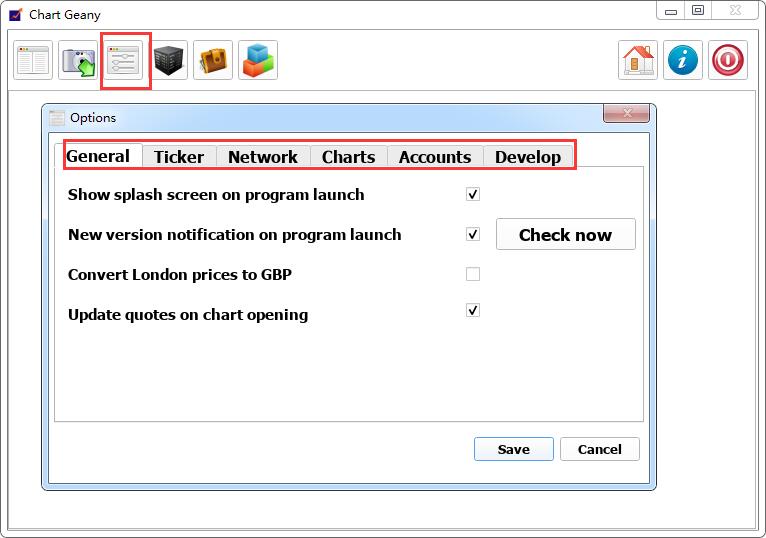Select the General tab
Image resolution: width=766 pixels, height=538 pixels.
[x=98, y=156]
